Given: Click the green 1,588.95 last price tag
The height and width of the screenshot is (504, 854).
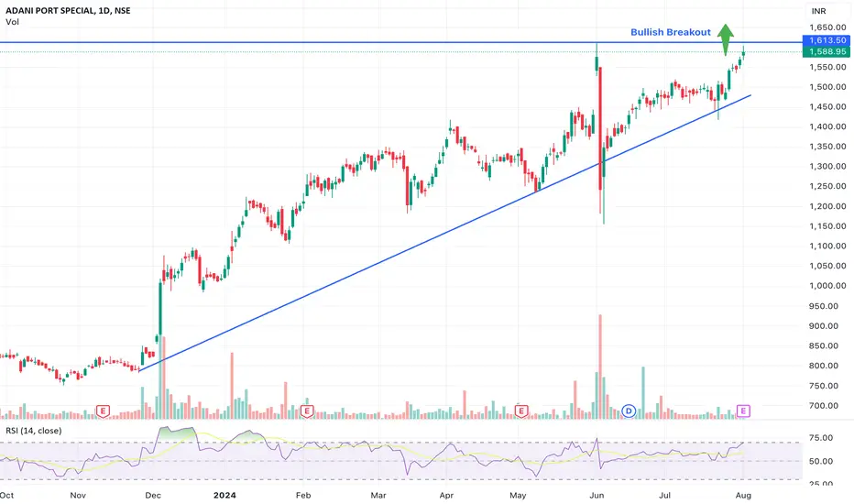Looking at the screenshot, I should 827,51.
